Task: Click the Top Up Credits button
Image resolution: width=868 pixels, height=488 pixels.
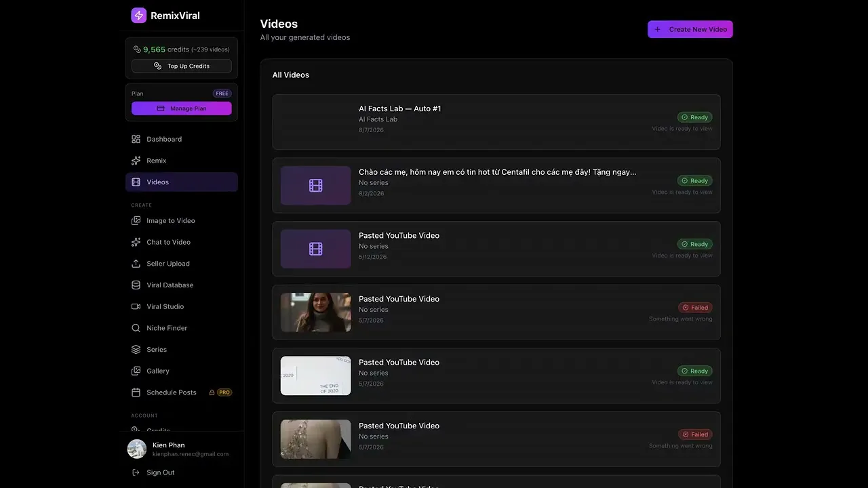Action: click(182, 66)
